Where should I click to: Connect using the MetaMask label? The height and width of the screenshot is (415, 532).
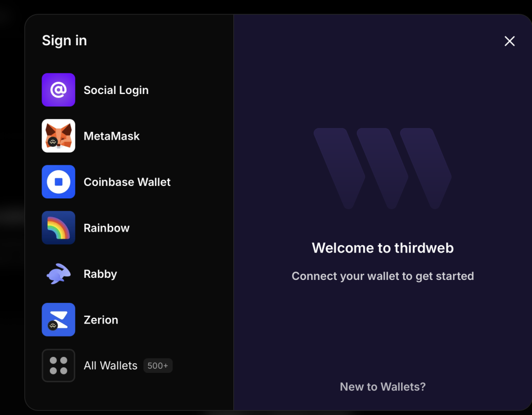(x=112, y=136)
